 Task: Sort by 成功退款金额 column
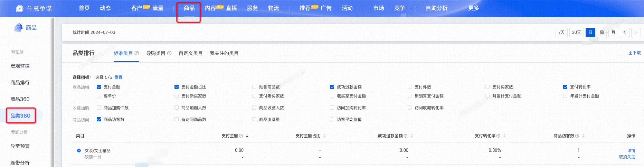click(x=412, y=136)
